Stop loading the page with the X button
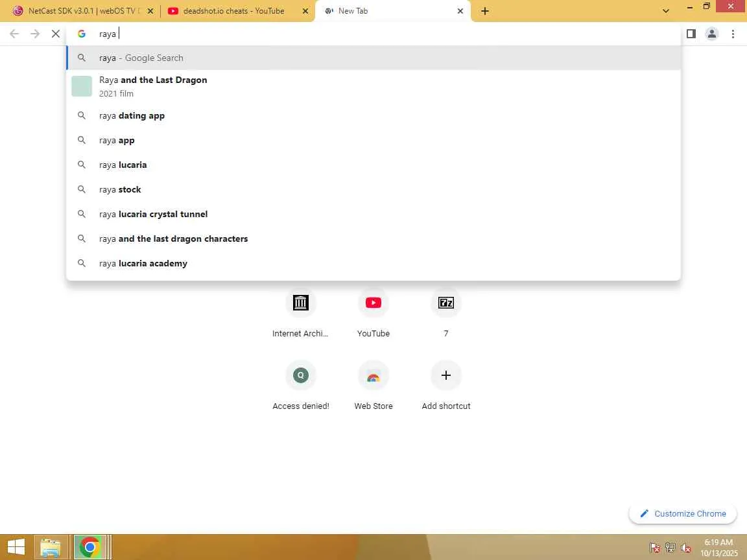The height and width of the screenshot is (560, 747). (x=55, y=34)
